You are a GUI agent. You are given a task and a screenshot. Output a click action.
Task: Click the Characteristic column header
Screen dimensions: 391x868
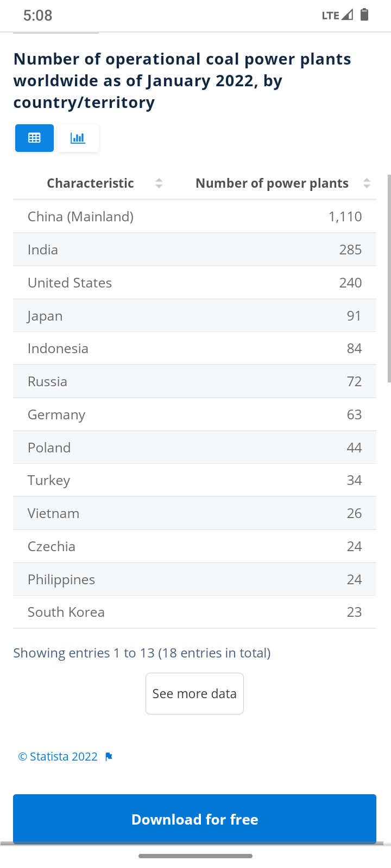(x=90, y=183)
